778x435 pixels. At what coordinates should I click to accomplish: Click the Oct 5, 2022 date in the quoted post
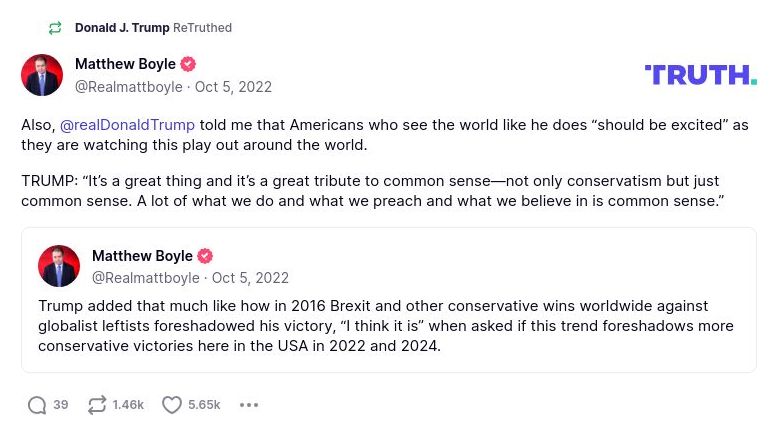coord(250,278)
